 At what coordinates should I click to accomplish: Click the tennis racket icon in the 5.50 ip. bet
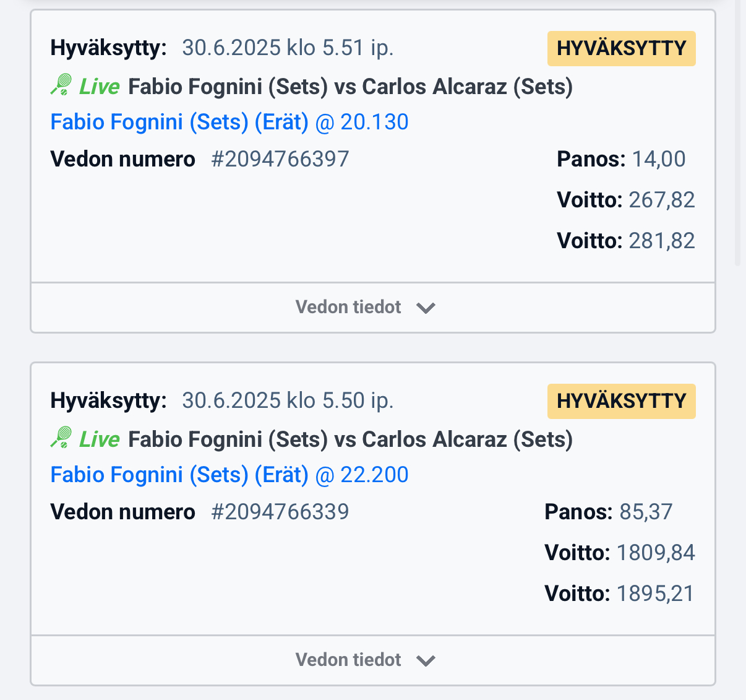pos(61,438)
